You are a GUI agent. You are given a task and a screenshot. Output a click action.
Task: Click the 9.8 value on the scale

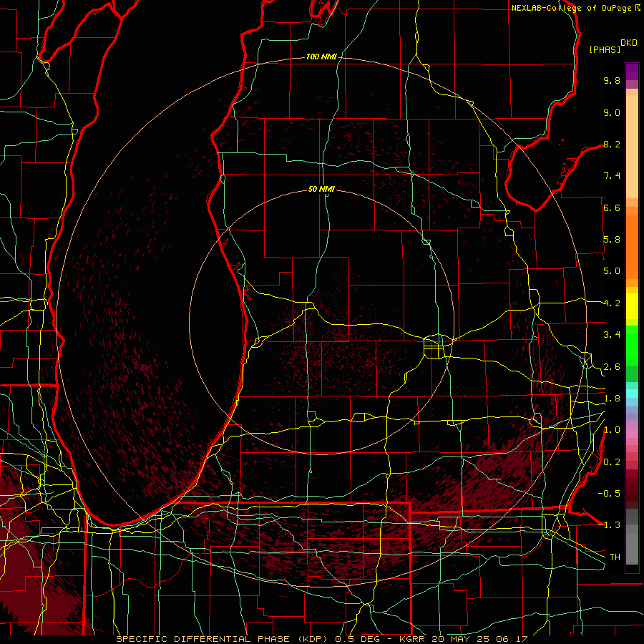(612, 80)
